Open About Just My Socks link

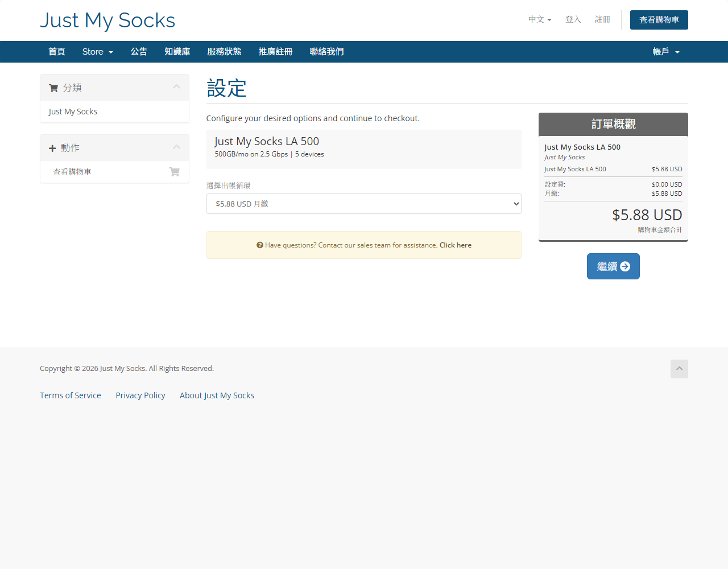217,395
